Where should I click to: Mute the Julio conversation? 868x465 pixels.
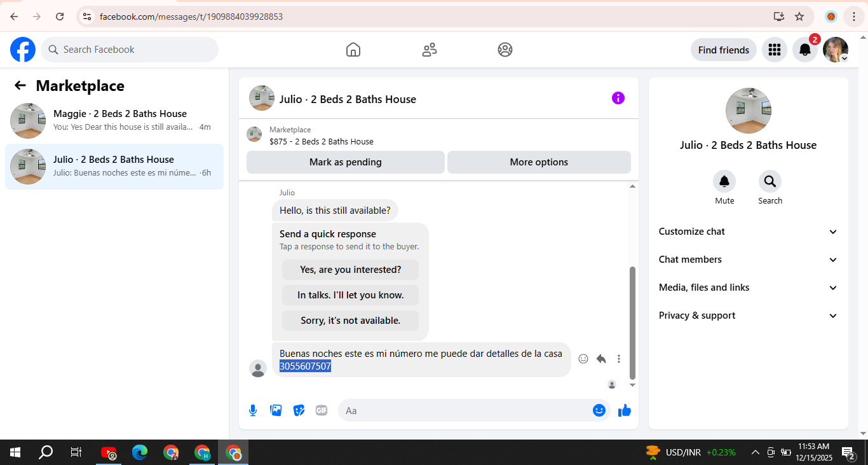tap(724, 182)
